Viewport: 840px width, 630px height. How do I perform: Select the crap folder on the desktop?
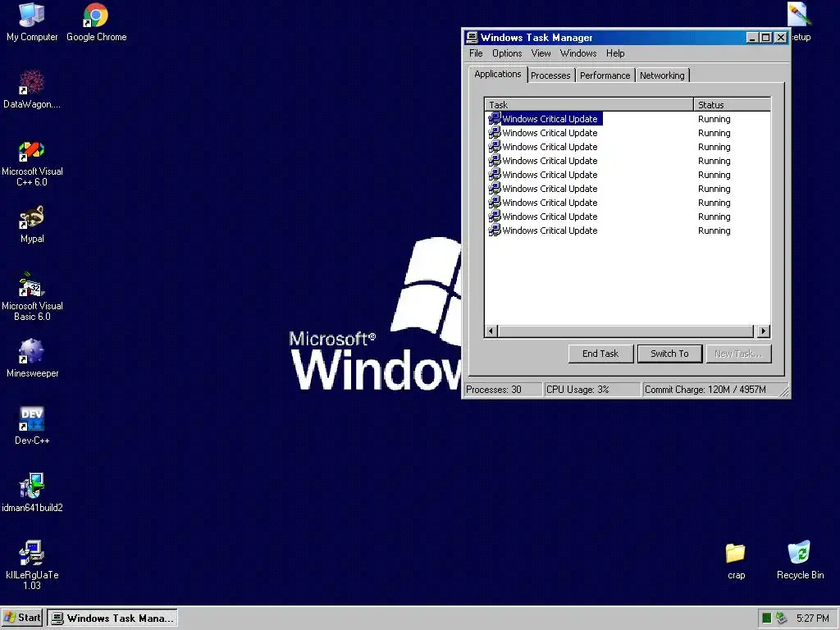click(x=736, y=559)
